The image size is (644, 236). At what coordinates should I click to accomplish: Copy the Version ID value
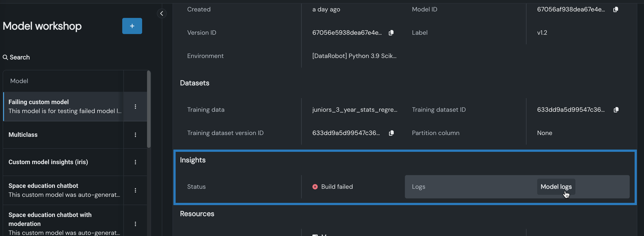pos(391,33)
